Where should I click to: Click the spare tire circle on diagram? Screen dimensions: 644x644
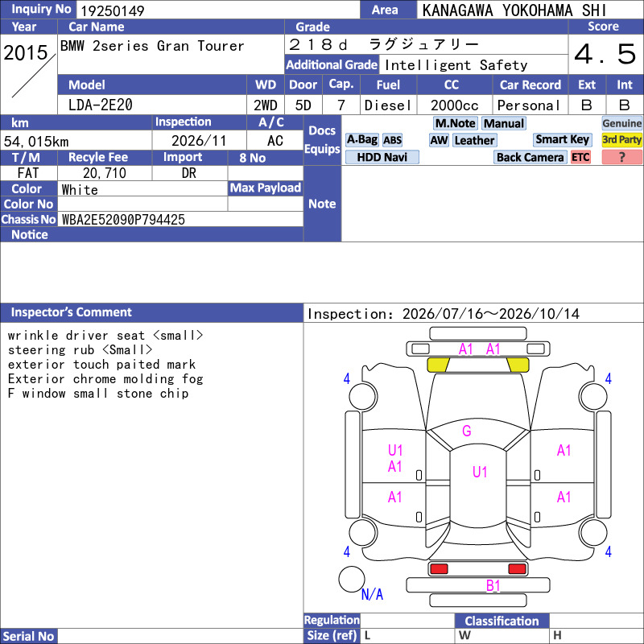(352, 579)
